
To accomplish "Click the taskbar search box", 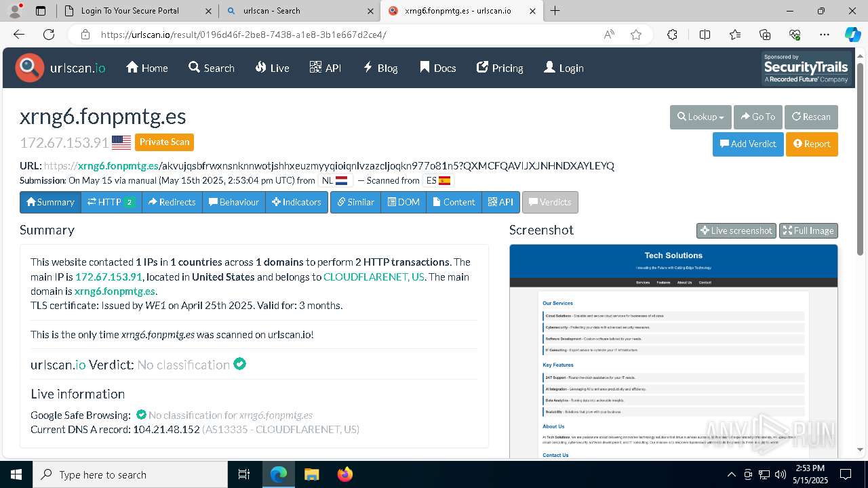I will [x=130, y=474].
